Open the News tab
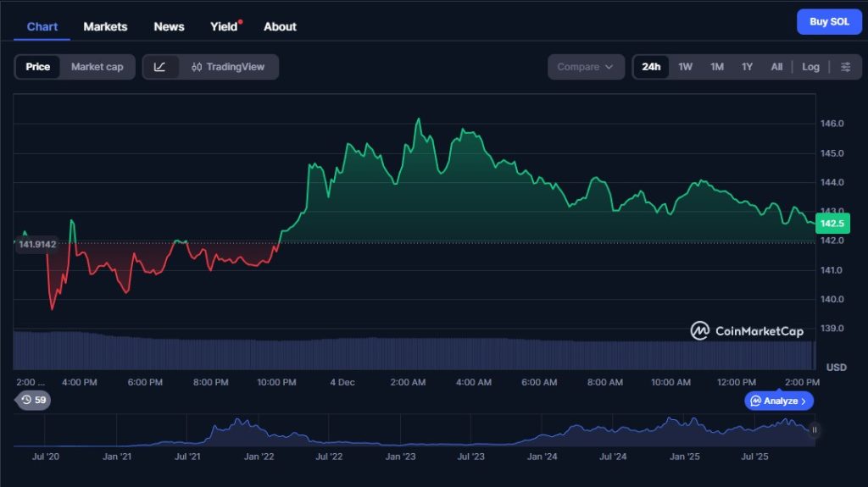This screenshot has height=487, width=868. click(x=169, y=26)
